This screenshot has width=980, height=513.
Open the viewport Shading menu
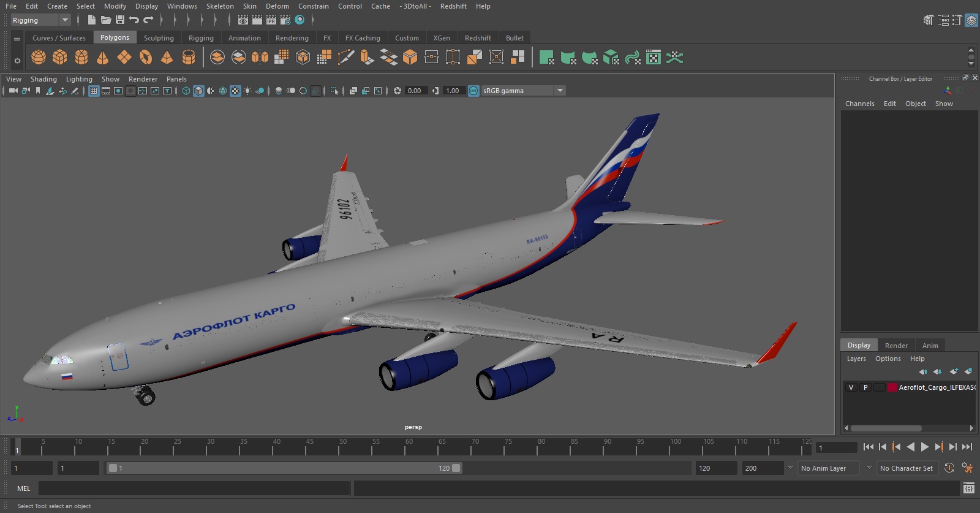[43, 79]
